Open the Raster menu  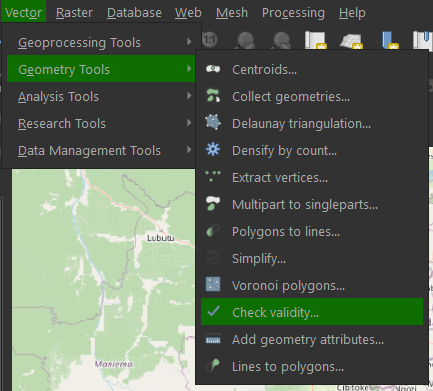tap(74, 13)
